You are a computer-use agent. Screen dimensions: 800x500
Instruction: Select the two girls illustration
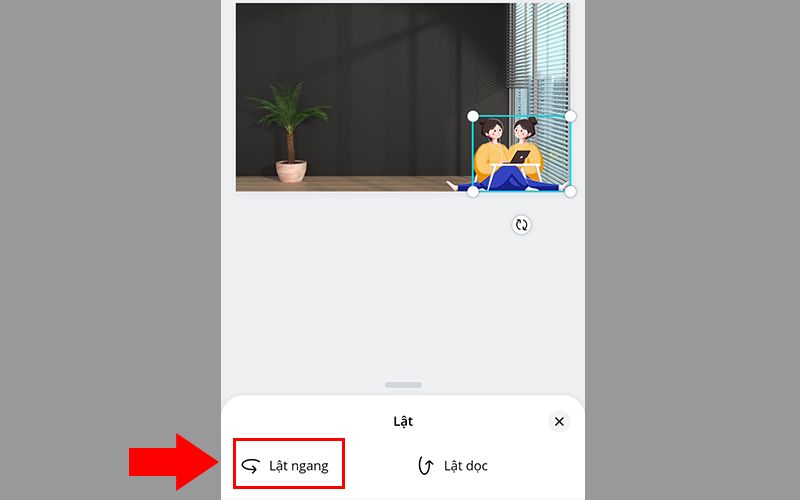510,155
